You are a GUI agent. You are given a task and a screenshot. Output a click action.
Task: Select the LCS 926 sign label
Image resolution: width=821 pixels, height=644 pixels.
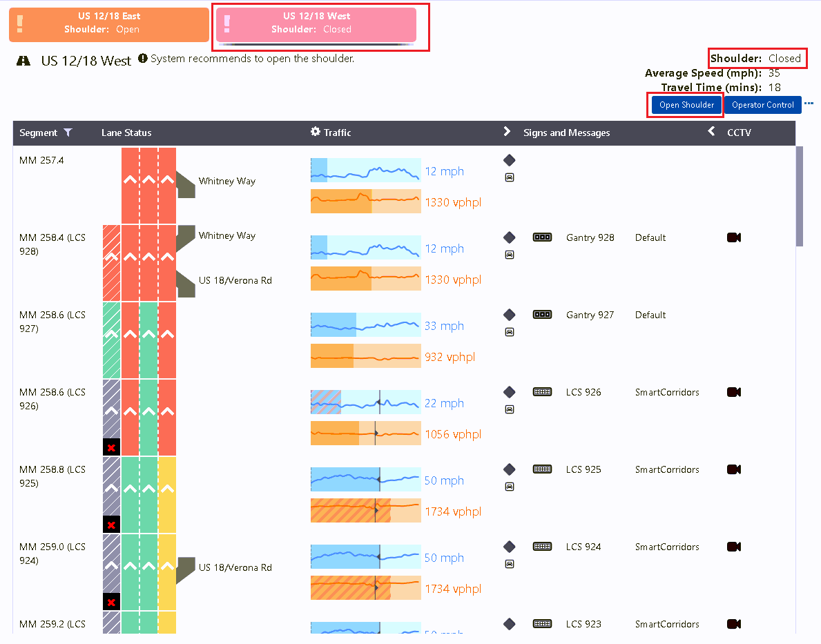coord(583,392)
